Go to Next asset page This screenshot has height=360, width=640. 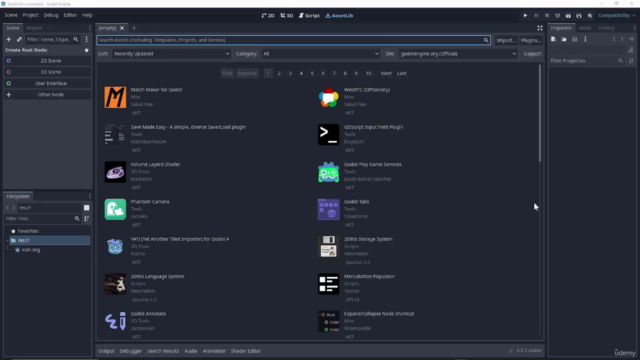tap(386, 73)
